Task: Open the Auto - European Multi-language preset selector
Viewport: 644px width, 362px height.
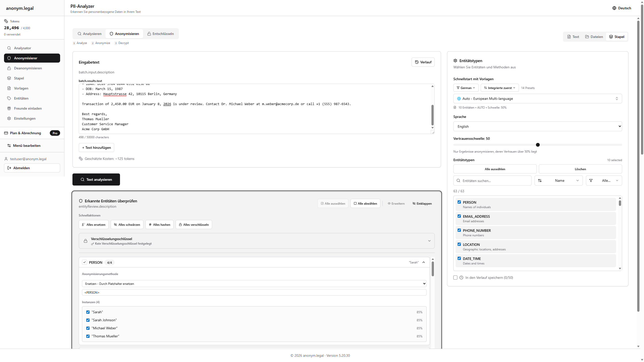Action: (537, 99)
